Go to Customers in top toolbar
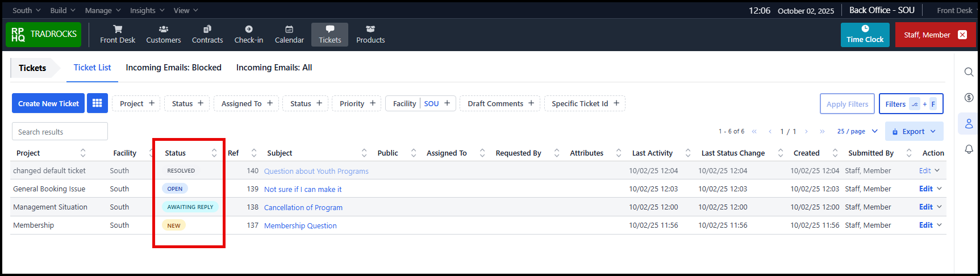980x276 pixels. point(163,34)
